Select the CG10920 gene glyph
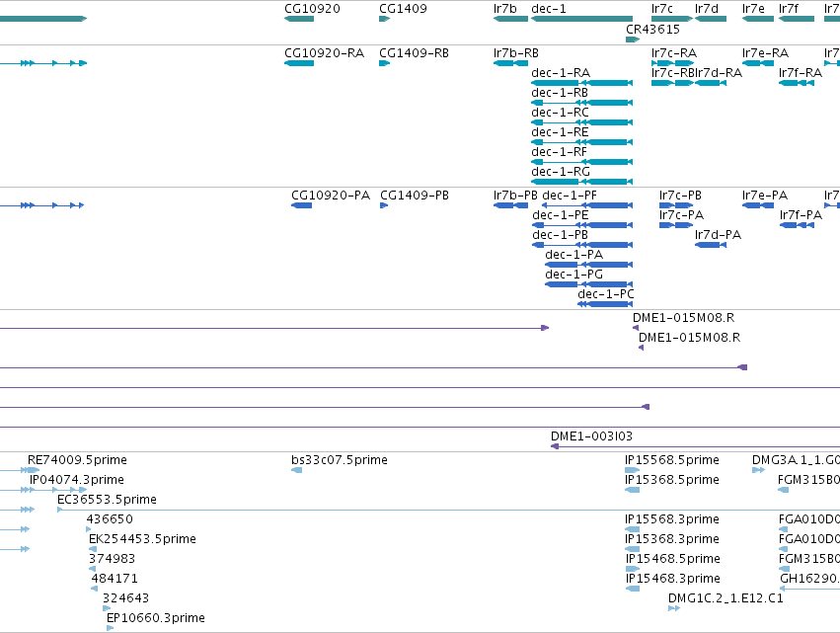The image size is (840, 633). pyautogui.click(x=299, y=19)
